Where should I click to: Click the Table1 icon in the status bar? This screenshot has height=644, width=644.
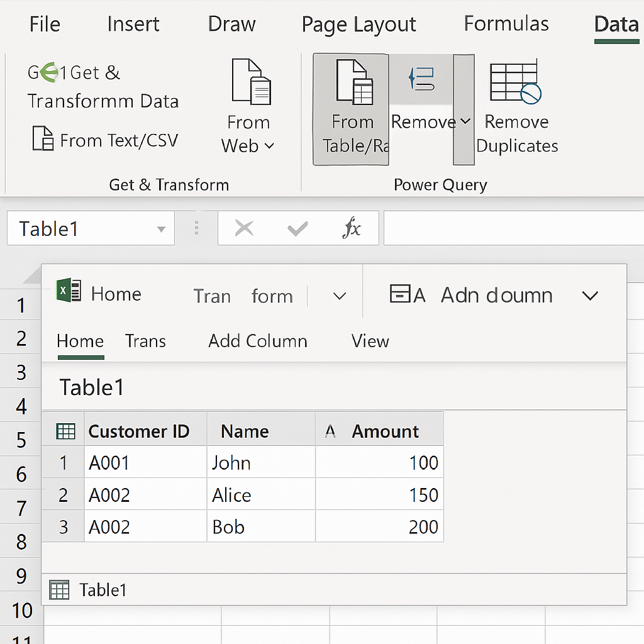pyautogui.click(x=59, y=590)
